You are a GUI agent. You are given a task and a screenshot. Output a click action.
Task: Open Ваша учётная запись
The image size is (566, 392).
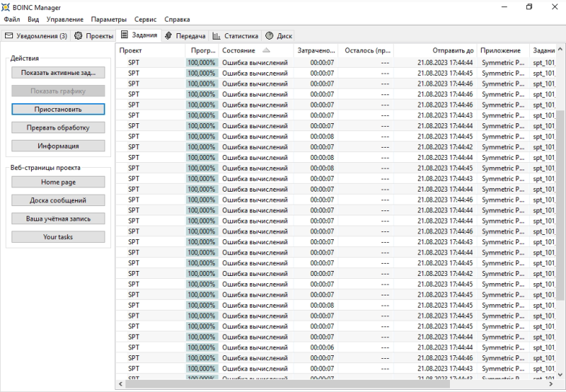tap(58, 218)
